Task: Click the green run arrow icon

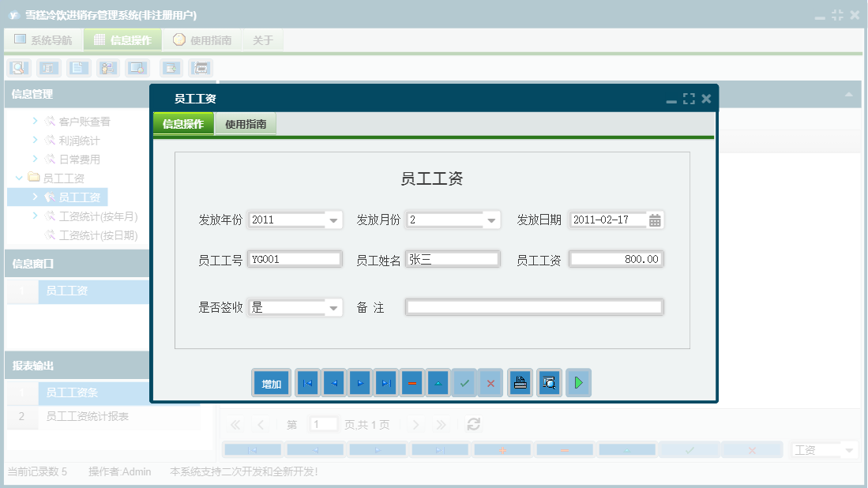Action: pos(578,382)
